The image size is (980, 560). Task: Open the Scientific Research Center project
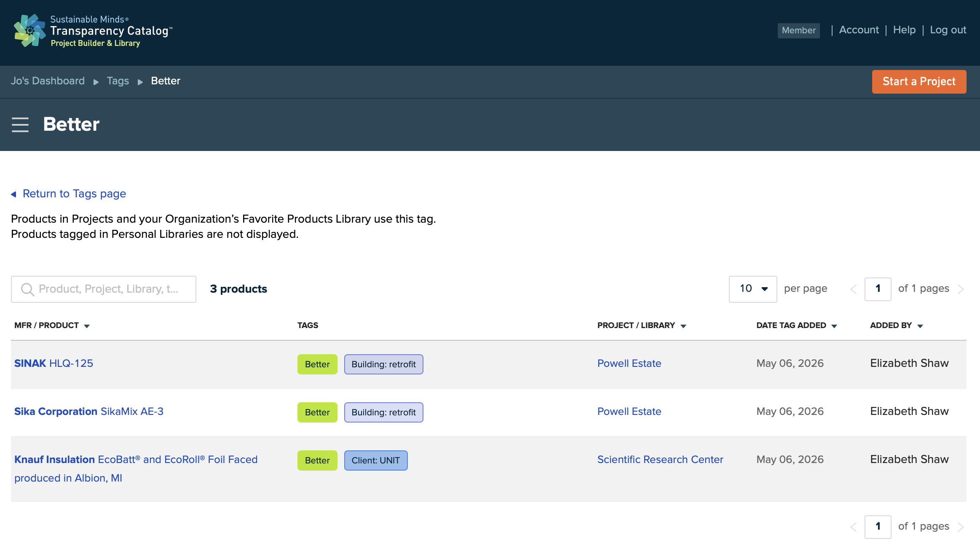click(x=660, y=460)
